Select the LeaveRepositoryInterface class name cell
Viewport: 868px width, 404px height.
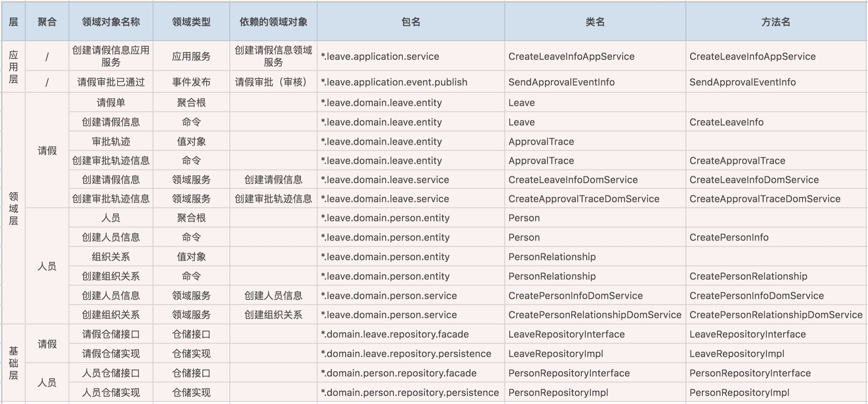click(x=566, y=334)
